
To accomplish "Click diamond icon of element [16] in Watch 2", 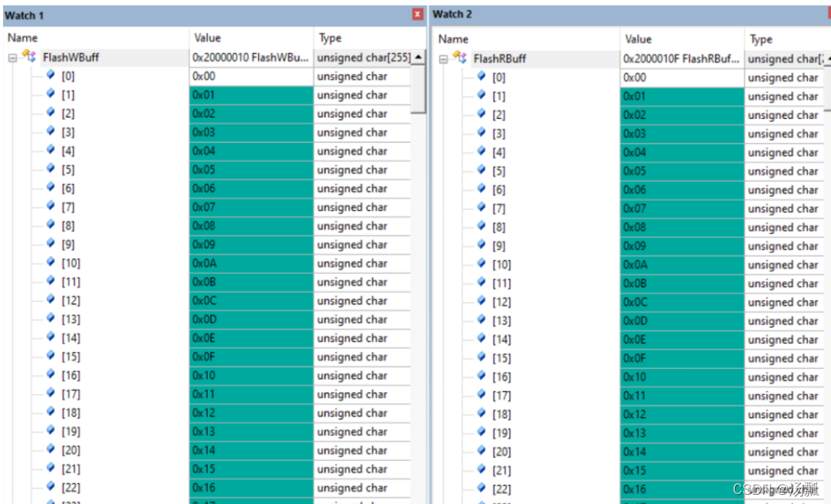I will pyautogui.click(x=482, y=376).
